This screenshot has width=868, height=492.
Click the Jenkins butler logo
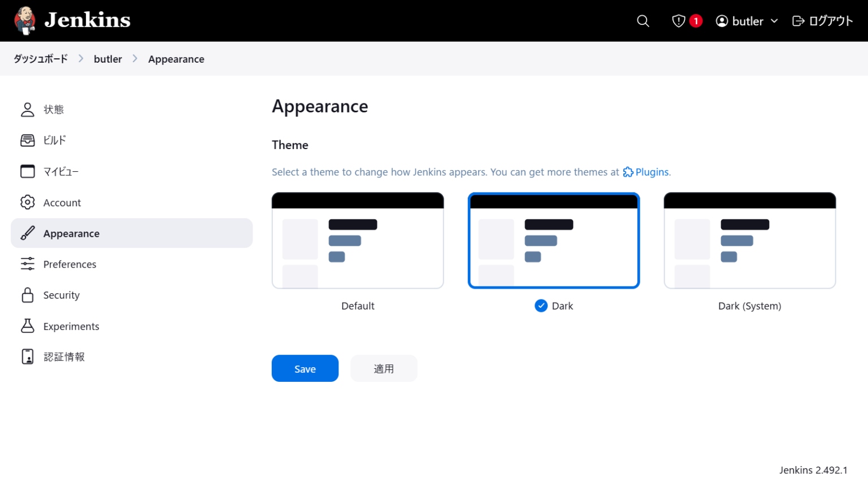click(x=24, y=20)
